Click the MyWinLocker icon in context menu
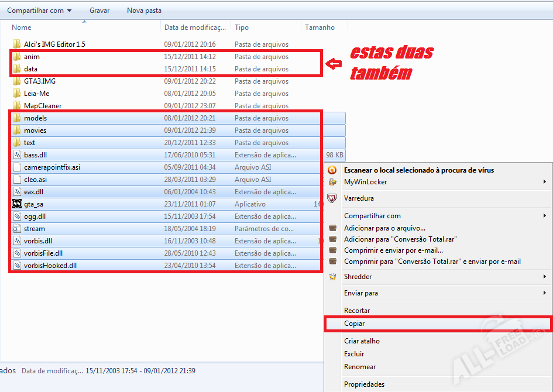This screenshot has width=553, height=392. coord(332,183)
